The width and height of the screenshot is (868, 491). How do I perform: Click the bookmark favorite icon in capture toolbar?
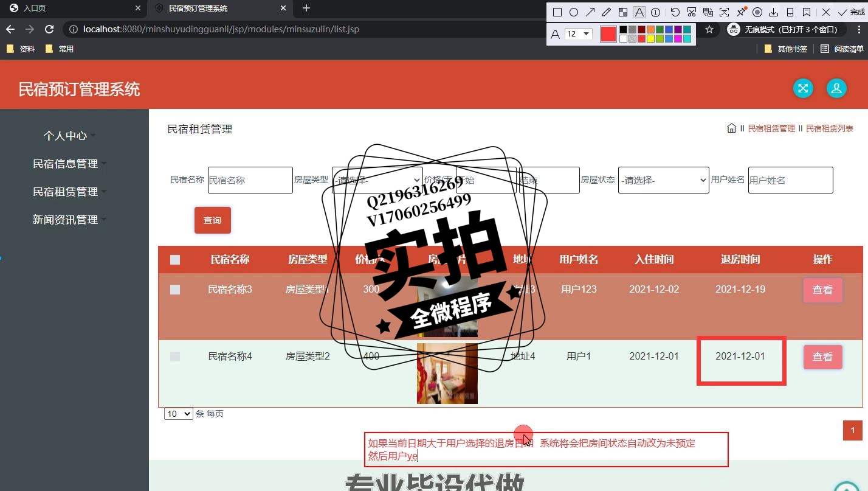click(x=807, y=12)
